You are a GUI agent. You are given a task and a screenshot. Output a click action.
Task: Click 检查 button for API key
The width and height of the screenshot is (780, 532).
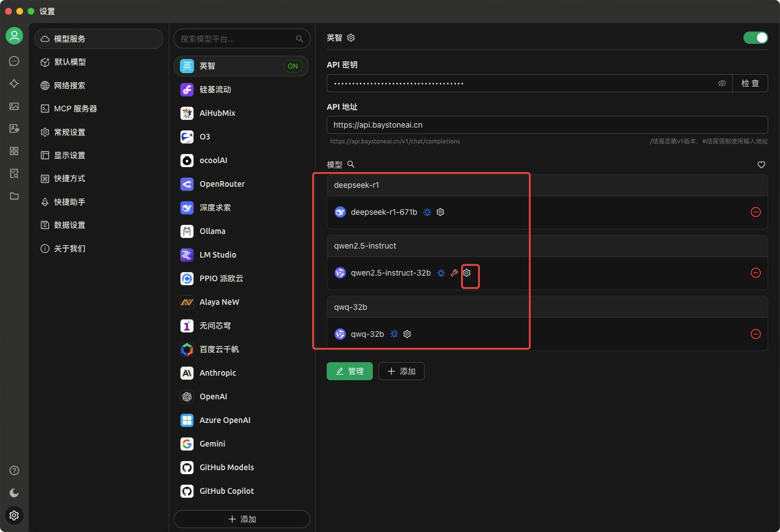coord(750,83)
